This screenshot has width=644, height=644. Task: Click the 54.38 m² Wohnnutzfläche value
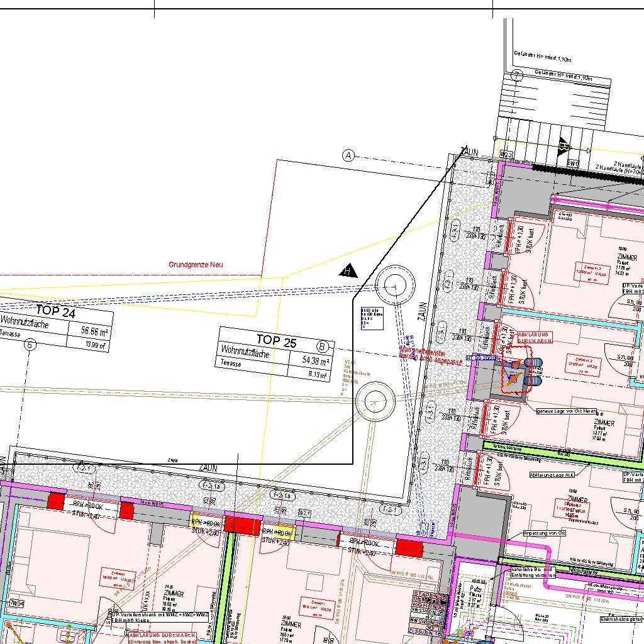(315, 361)
